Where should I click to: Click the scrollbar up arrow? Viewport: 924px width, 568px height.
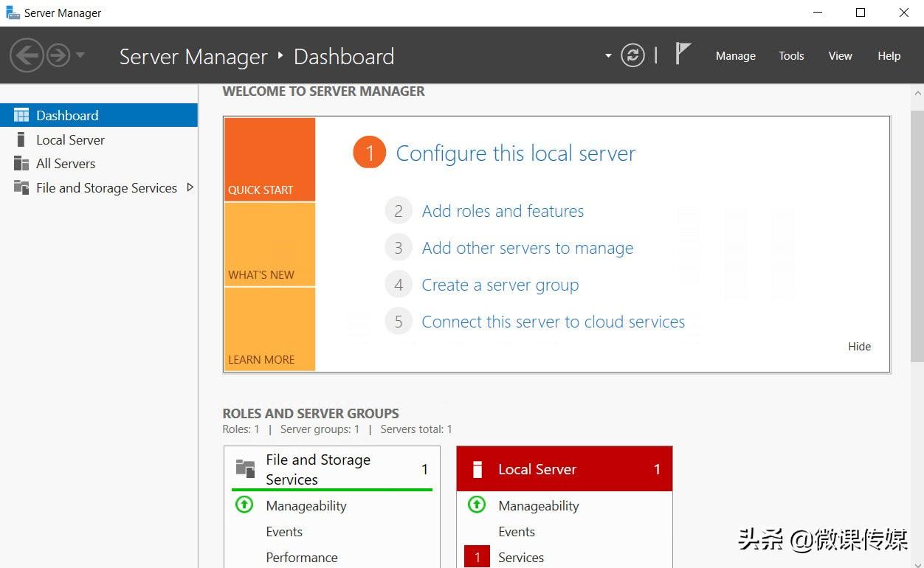(917, 94)
